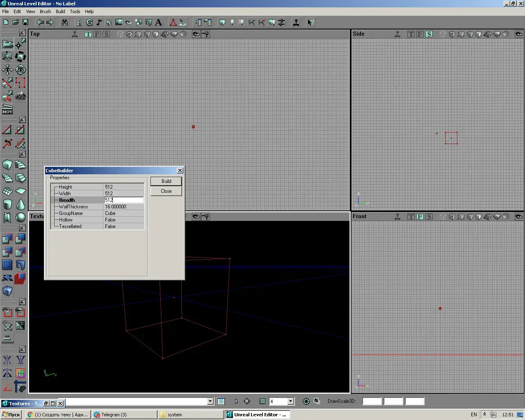The image size is (525, 420).
Task: Toggle eye visibility icon in Front viewport
Action: (x=519, y=217)
